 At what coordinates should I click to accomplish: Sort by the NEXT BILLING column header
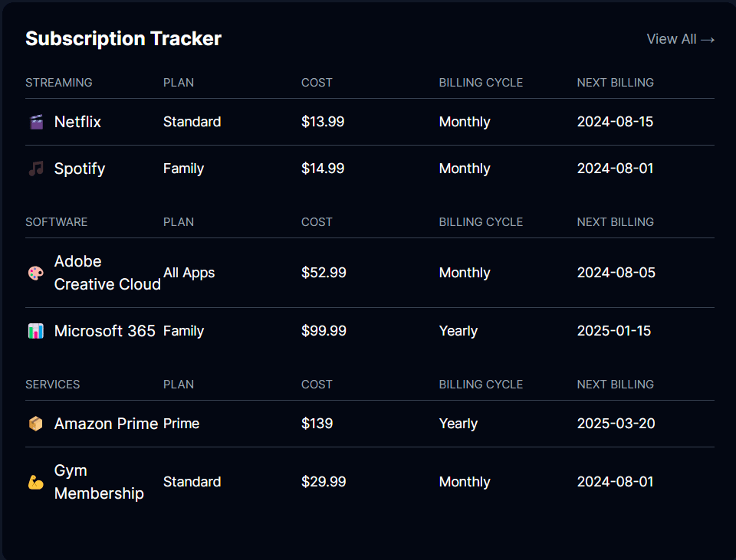pyautogui.click(x=616, y=83)
